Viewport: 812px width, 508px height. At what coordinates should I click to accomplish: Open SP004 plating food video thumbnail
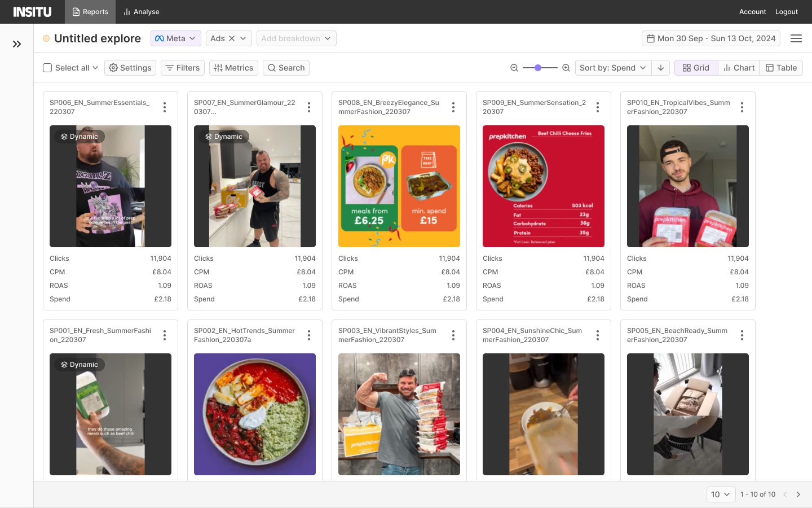tap(544, 414)
